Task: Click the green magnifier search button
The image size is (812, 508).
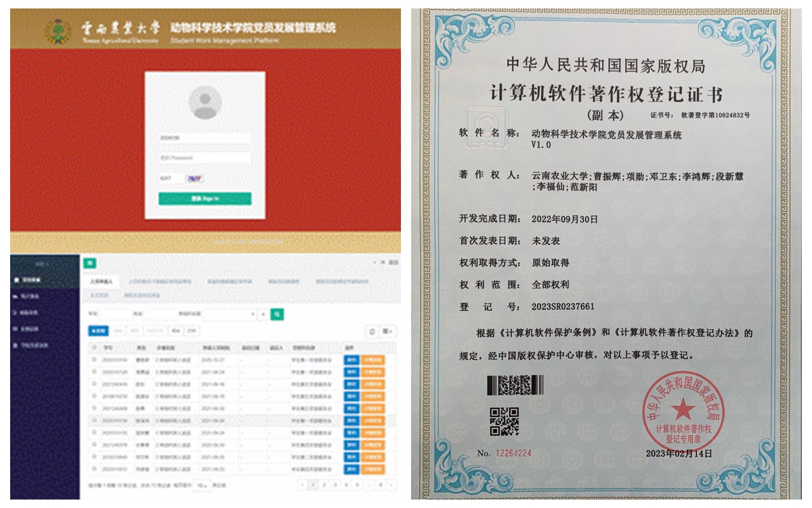Action: (277, 314)
